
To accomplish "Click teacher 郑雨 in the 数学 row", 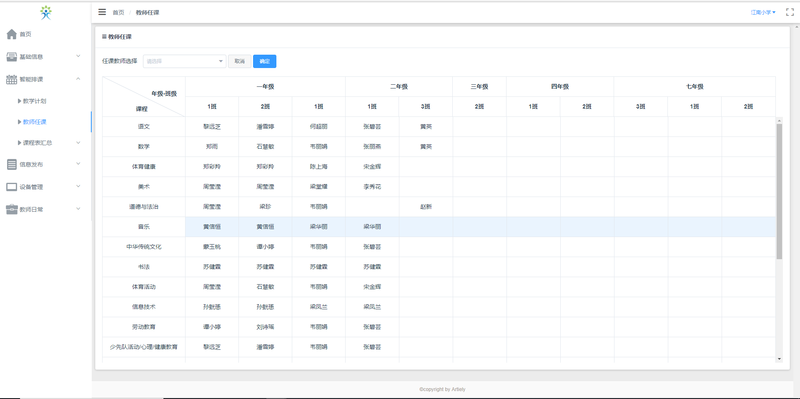I will [x=212, y=146].
